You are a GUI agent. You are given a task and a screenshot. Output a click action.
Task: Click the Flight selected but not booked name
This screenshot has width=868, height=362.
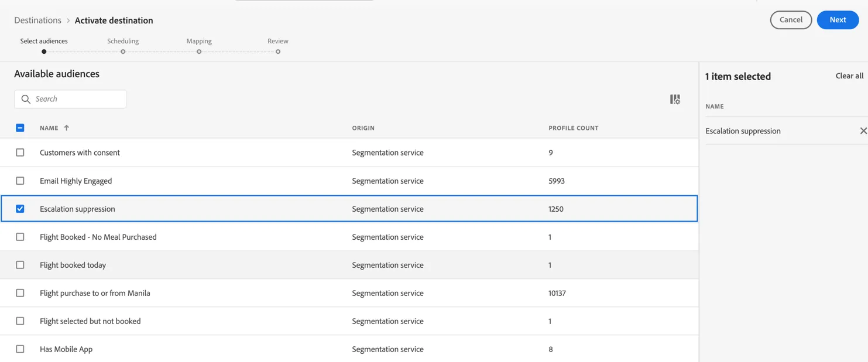pyautogui.click(x=90, y=321)
